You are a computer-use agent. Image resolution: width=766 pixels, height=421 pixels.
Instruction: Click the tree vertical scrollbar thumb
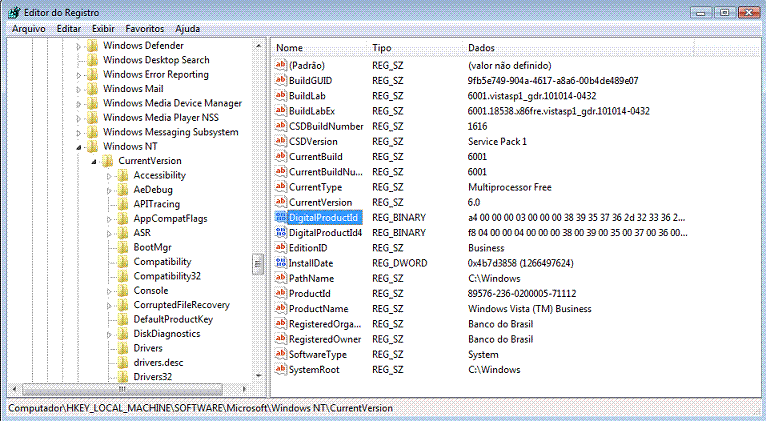(258, 264)
